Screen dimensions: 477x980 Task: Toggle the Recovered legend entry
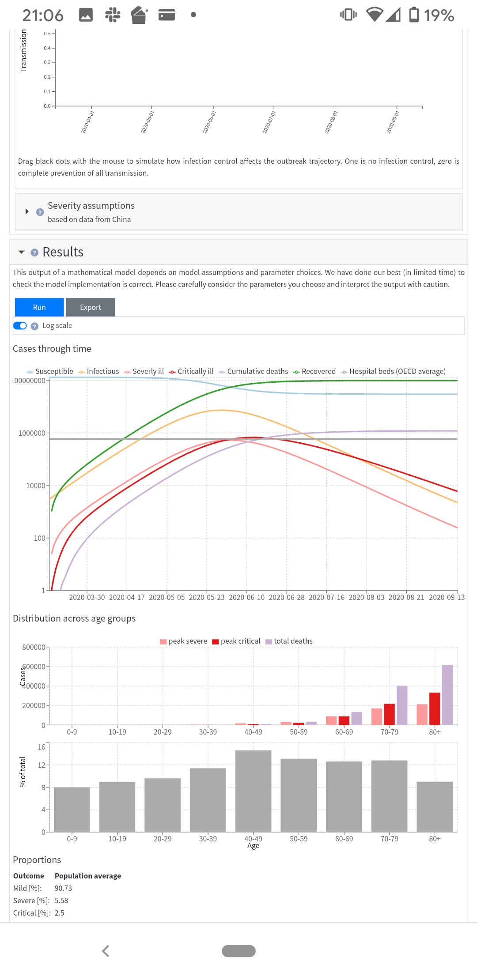(x=314, y=372)
